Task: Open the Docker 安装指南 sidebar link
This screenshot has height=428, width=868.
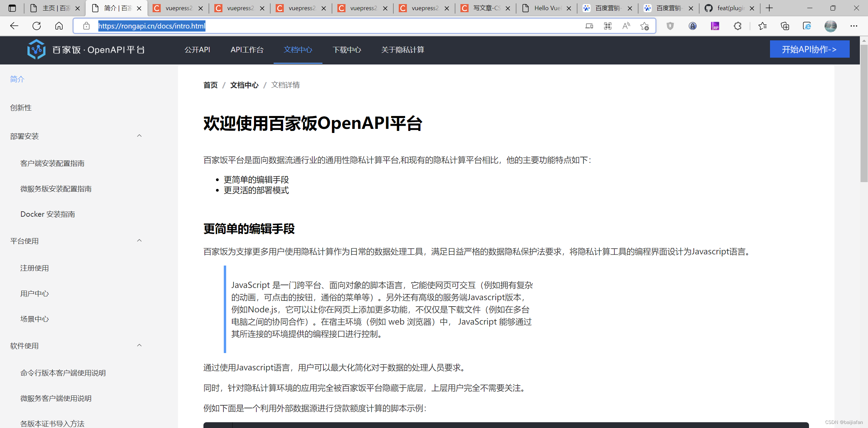Action: point(47,214)
